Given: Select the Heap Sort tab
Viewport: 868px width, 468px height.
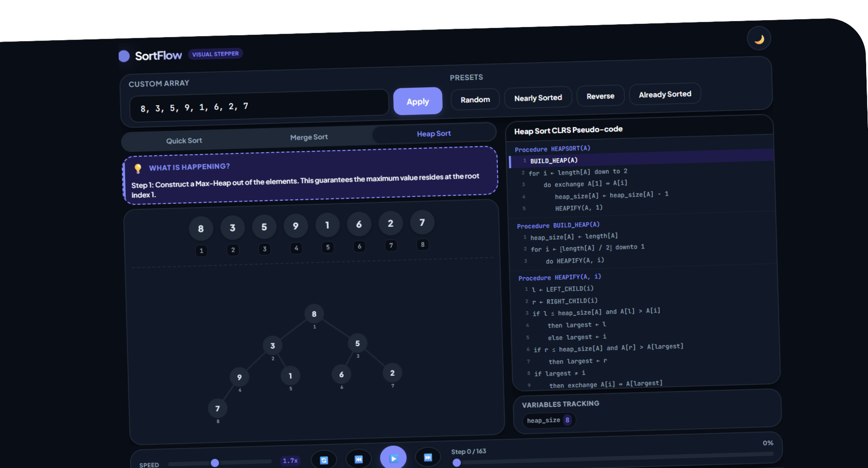Looking at the screenshot, I should (x=434, y=133).
